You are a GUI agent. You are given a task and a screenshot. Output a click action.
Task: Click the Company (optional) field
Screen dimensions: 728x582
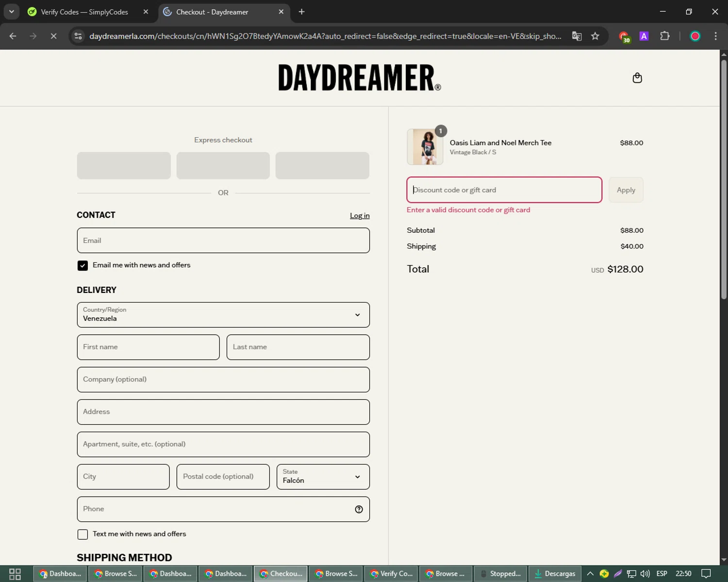click(x=223, y=379)
